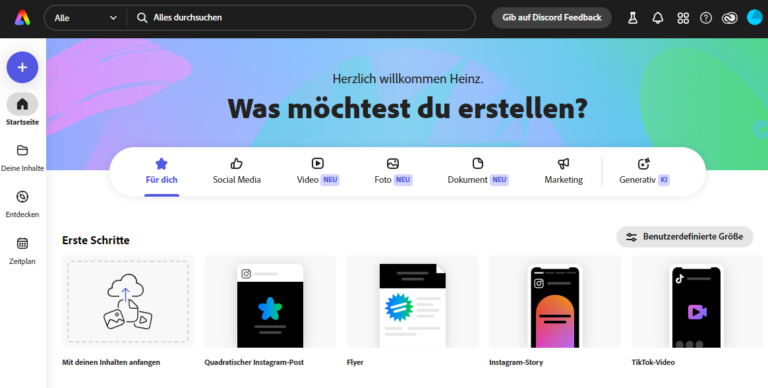Open the apps grid icon
Viewport: 768px width, 388px height.
683,18
